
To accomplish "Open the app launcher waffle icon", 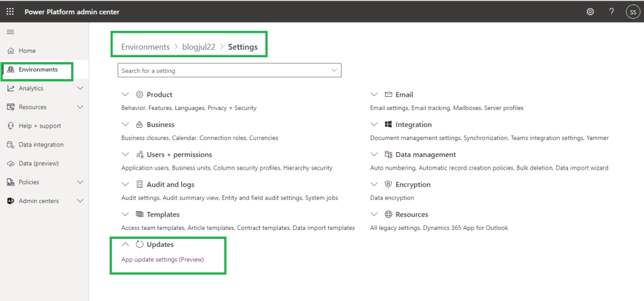I will pyautogui.click(x=10, y=12).
